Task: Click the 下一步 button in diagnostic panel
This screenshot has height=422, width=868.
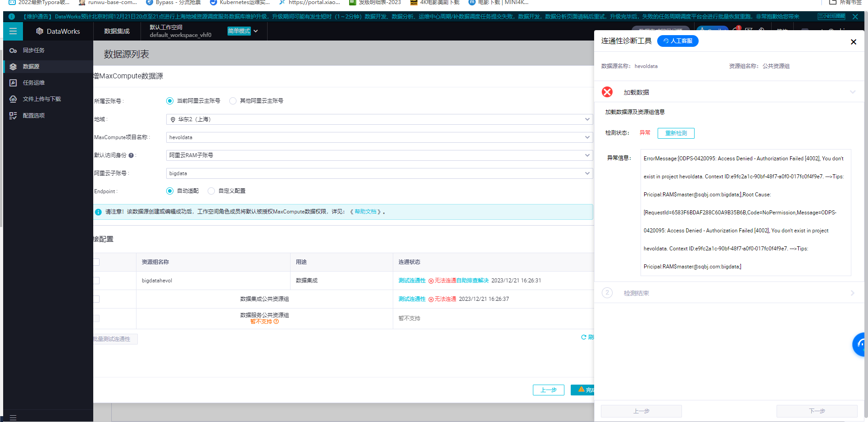Action: tap(817, 411)
